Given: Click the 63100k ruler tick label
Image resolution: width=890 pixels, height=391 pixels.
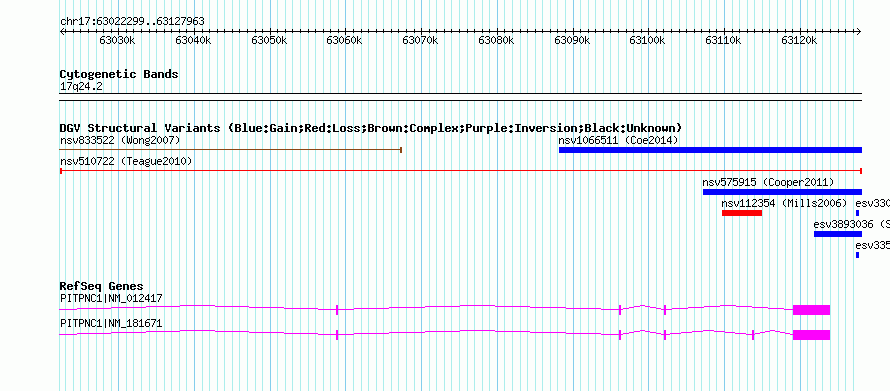Looking at the screenshot, I should [648, 40].
